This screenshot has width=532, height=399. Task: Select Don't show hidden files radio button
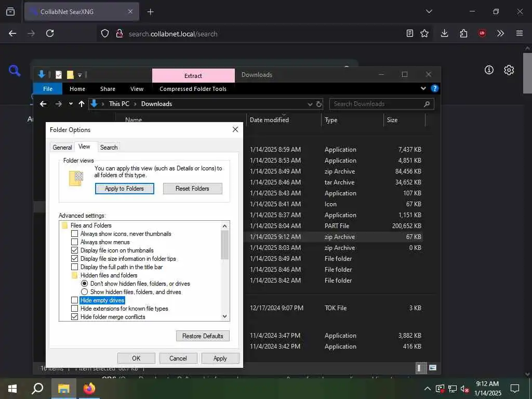tap(85, 284)
